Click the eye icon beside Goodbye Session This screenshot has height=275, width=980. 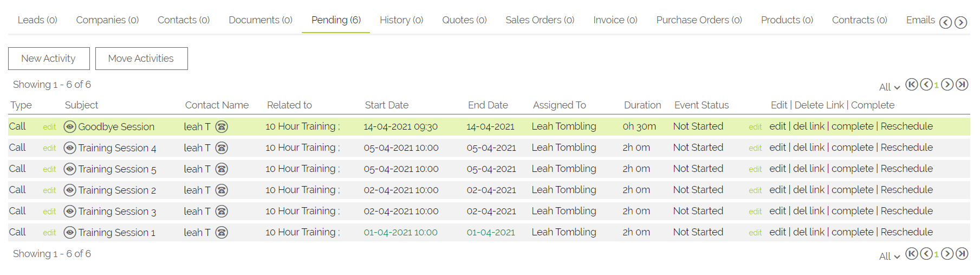pos(70,127)
